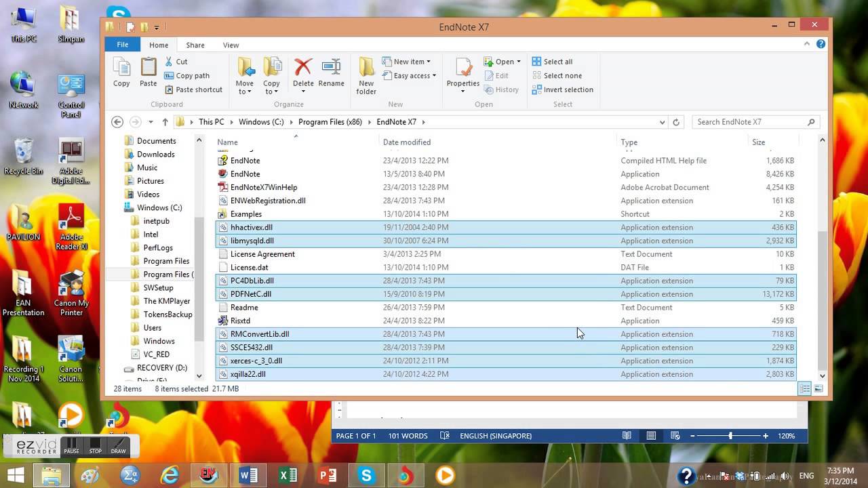This screenshot has height=488, width=868.
Task: Select Documents in the navigation pane
Action: tap(156, 141)
